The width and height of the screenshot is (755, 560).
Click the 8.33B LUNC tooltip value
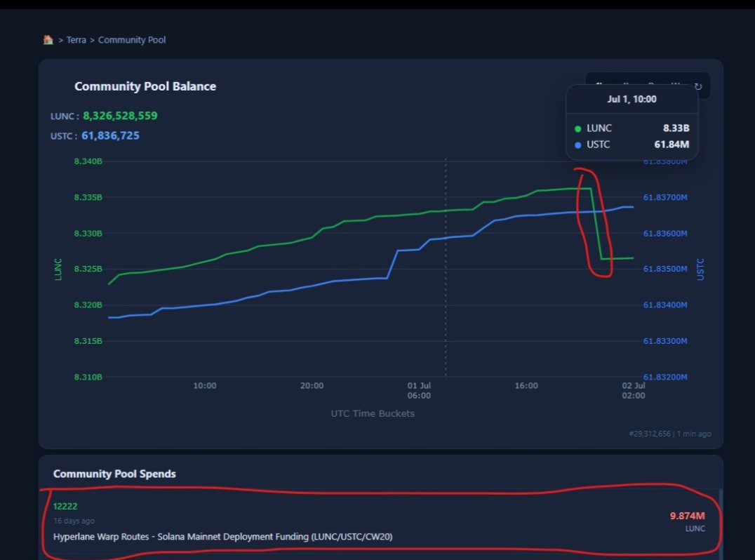676,128
